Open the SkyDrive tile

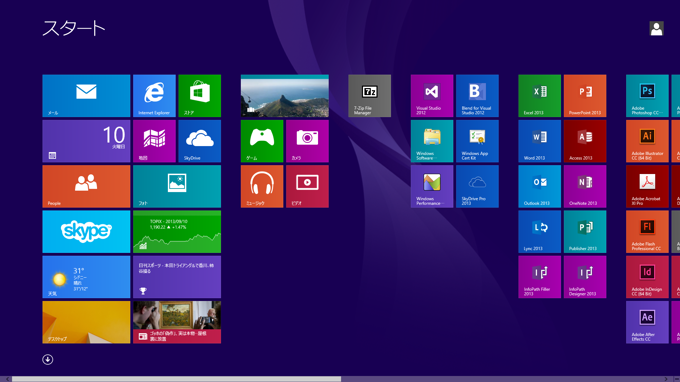tap(199, 141)
